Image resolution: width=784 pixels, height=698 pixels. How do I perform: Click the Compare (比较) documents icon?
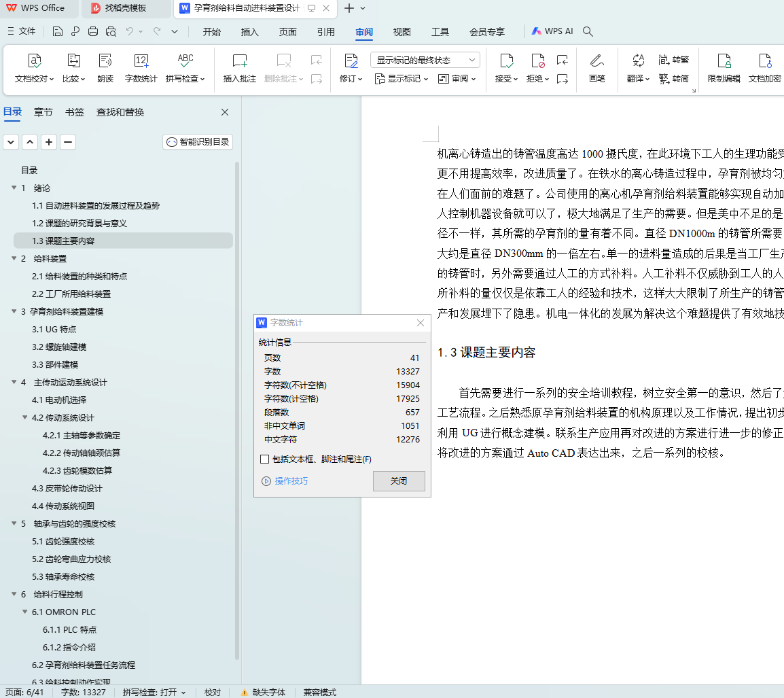(x=73, y=61)
